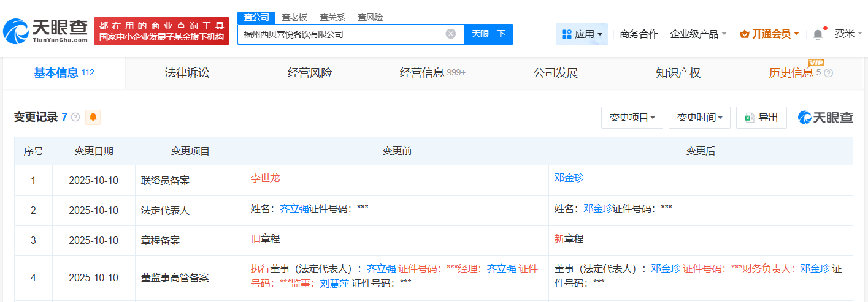This screenshot has height=302, width=868.
Task: Switch to the 经营风险 tab
Action: (x=310, y=73)
